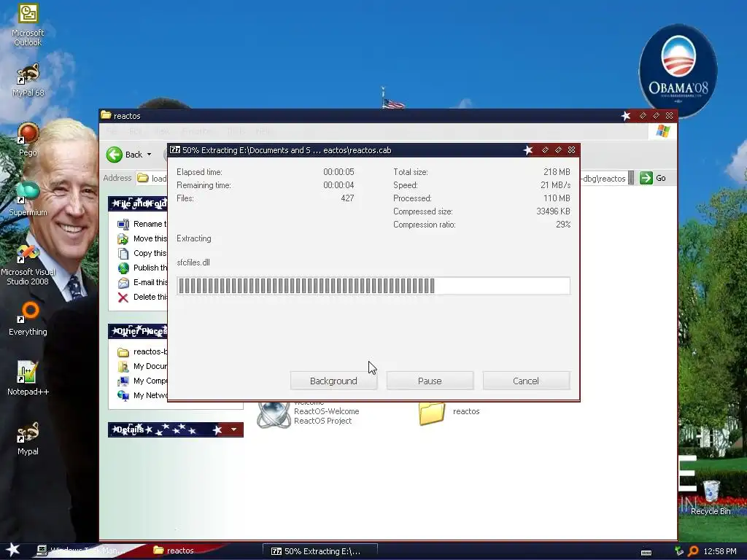Open the Supermium browser shortcut
This screenshot has height=560, width=747.
coord(28,199)
